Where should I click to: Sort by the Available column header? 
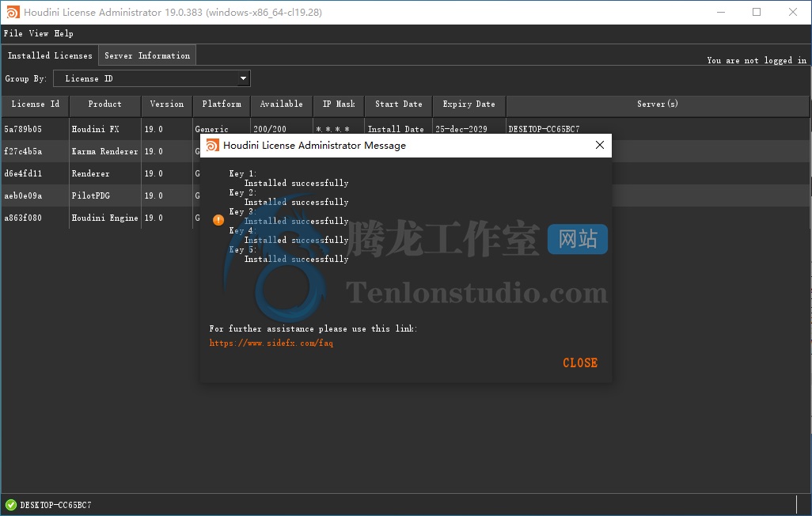point(281,104)
